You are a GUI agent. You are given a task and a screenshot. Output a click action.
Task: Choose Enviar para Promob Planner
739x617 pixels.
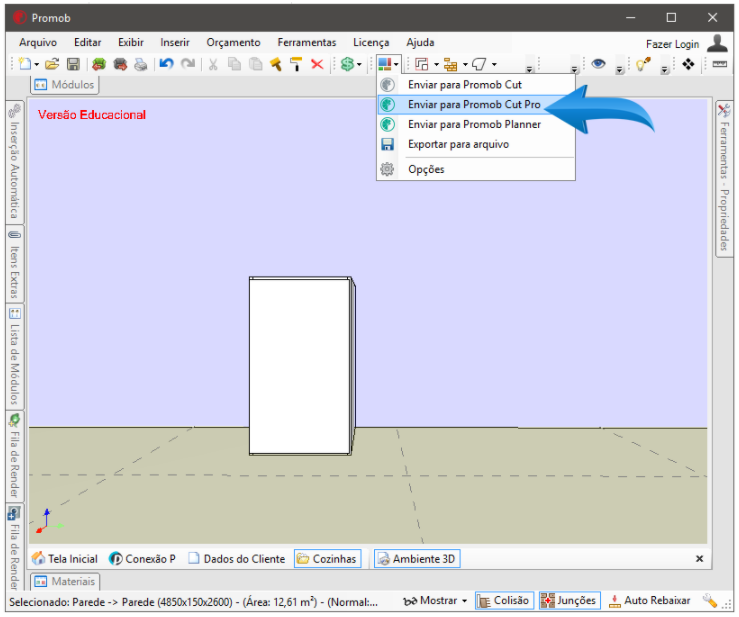point(476,124)
